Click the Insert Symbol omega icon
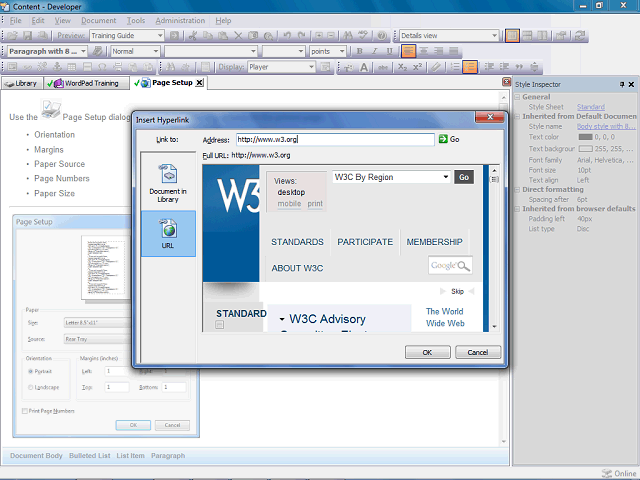The width and height of the screenshot is (640, 480). 102,67
